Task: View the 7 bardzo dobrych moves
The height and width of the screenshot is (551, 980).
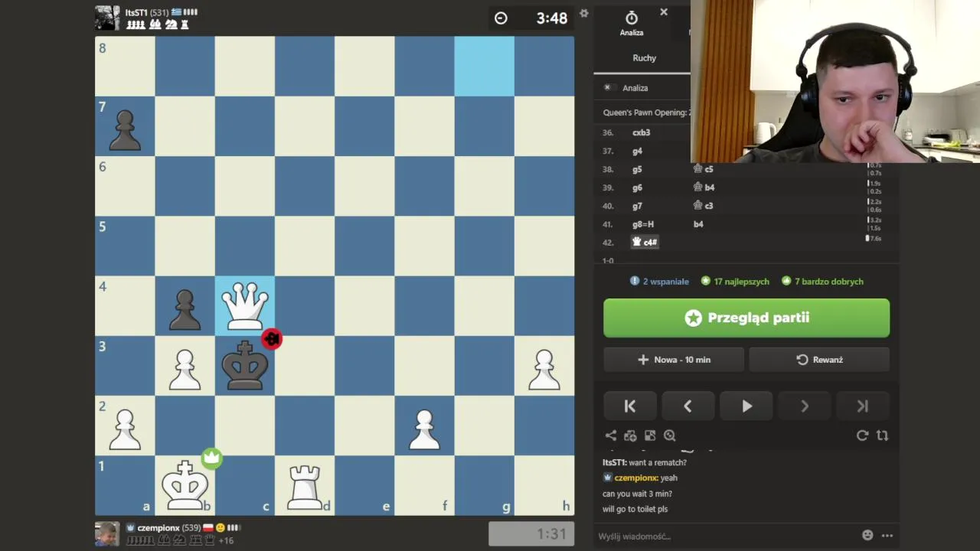Action: pyautogui.click(x=822, y=282)
